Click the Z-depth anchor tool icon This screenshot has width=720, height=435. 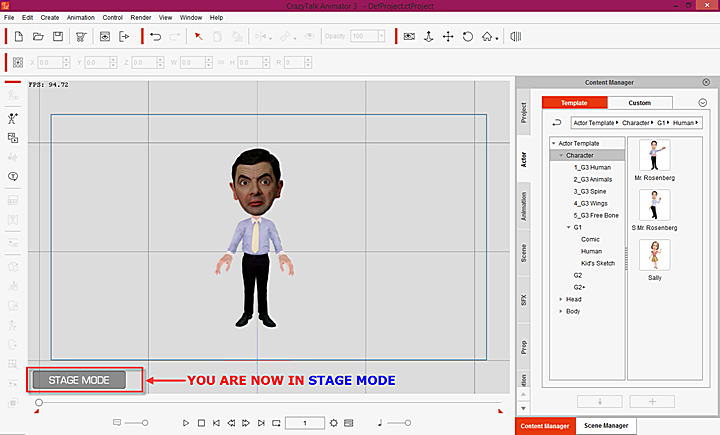(428, 37)
